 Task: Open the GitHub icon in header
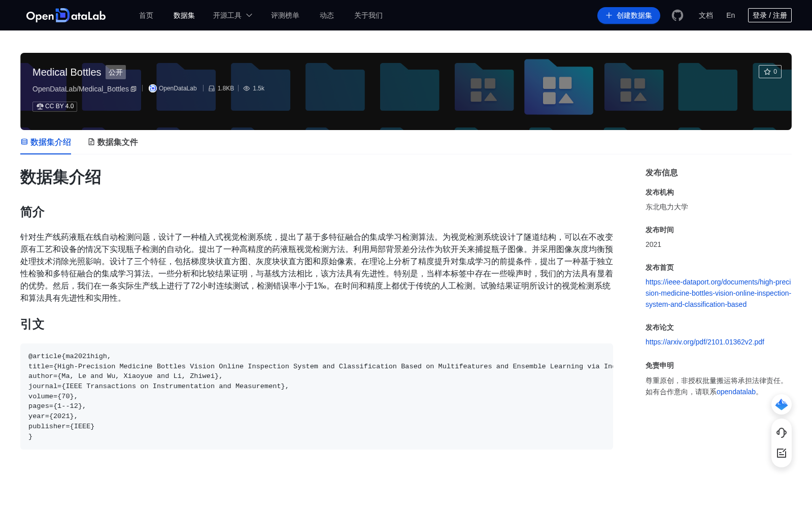(x=678, y=15)
